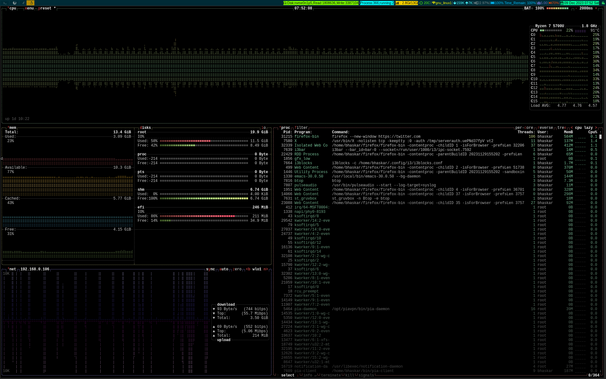Decrease update interval with minus before 2000ms
Image resolution: width=606 pixels, height=379 pixels.
click(x=575, y=8)
